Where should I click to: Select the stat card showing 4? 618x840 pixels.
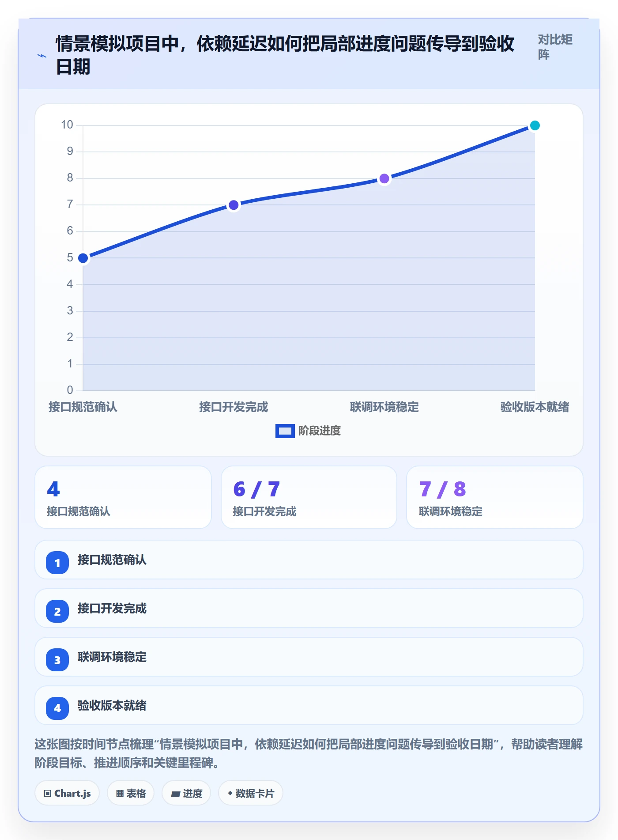coord(123,497)
